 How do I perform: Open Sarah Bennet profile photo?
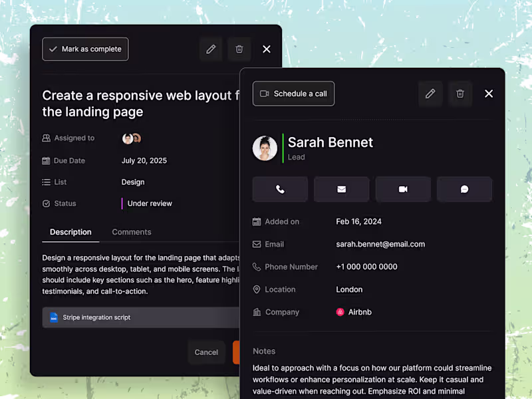tap(265, 148)
